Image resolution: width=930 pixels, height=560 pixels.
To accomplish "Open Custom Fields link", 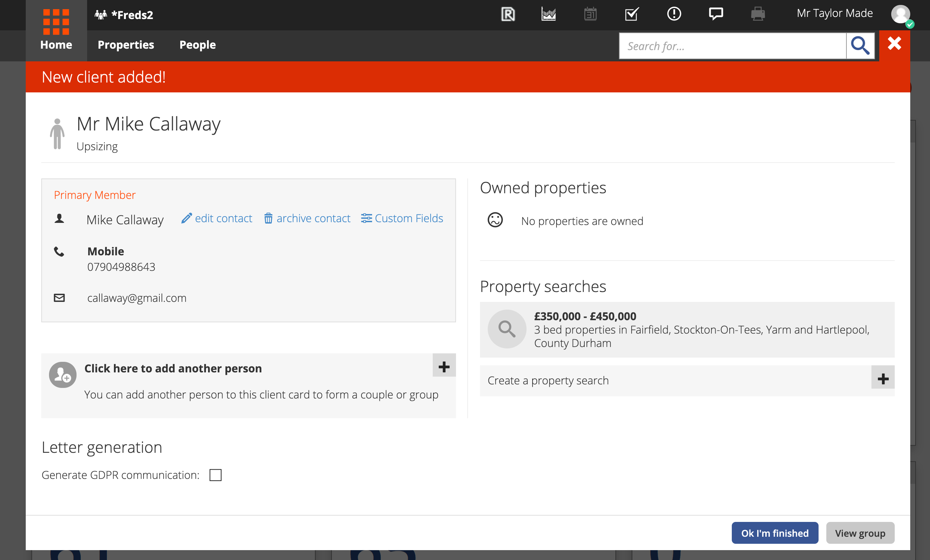I will pyautogui.click(x=402, y=219).
